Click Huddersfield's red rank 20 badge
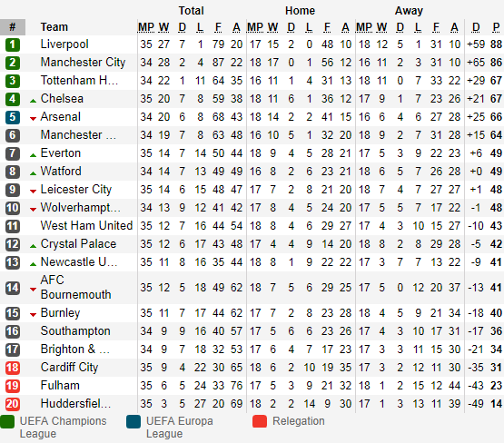 13,404
